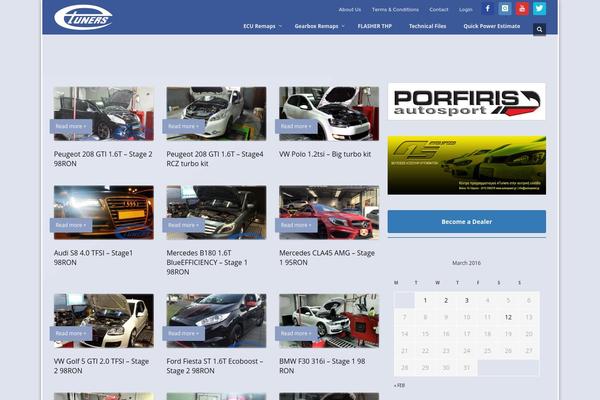The height and width of the screenshot is (400, 600).
Task: Open the Mercedes B180 BlueEFFICIENCY title
Action: coord(207,263)
